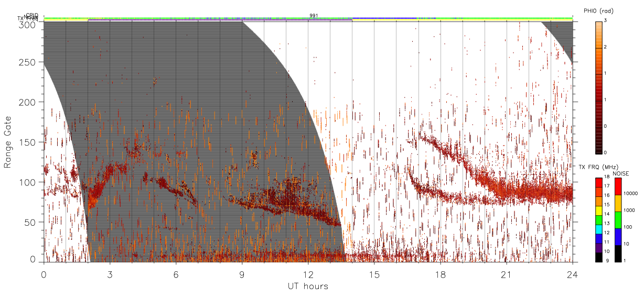Click the TX FRQ legend label 13

608,224
